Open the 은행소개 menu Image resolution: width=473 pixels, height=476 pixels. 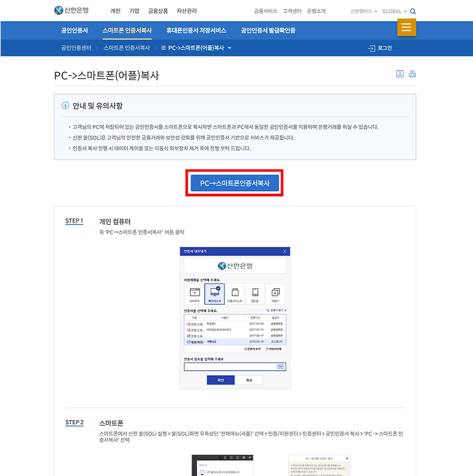click(x=316, y=11)
